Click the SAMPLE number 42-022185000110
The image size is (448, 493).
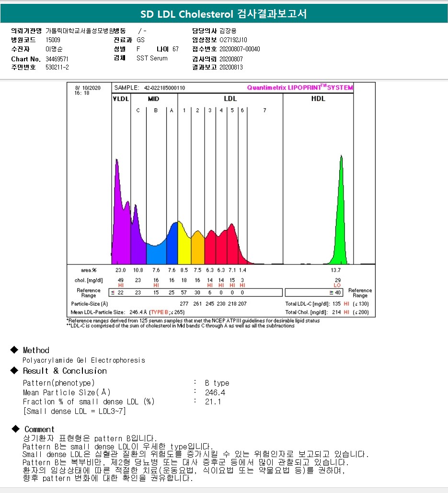164,88
